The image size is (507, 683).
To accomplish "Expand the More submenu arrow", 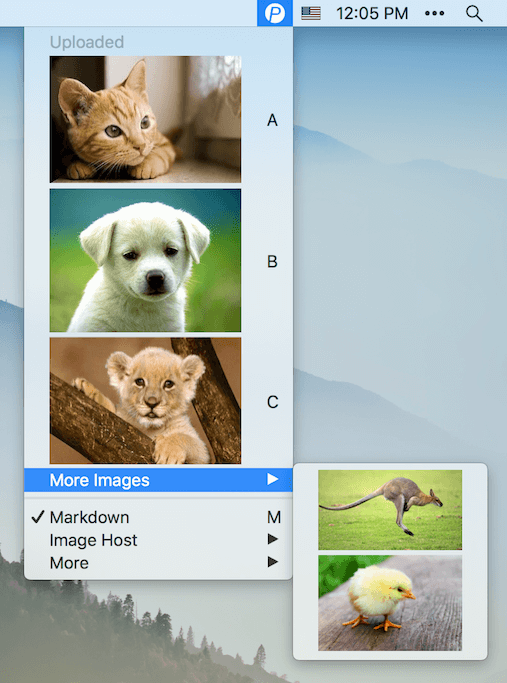I will 273,562.
